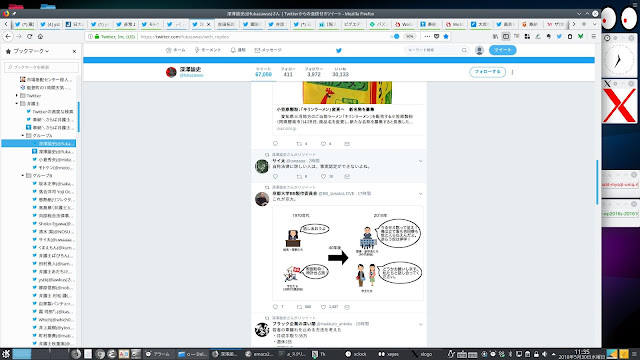
Task: Reload the current Twitter page
Action: coord(29,36)
